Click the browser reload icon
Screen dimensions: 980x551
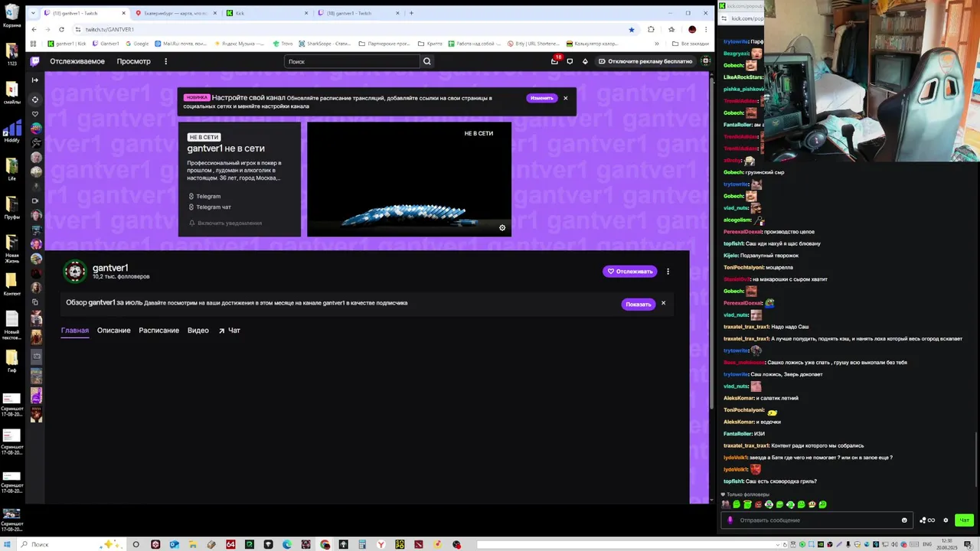(x=61, y=29)
